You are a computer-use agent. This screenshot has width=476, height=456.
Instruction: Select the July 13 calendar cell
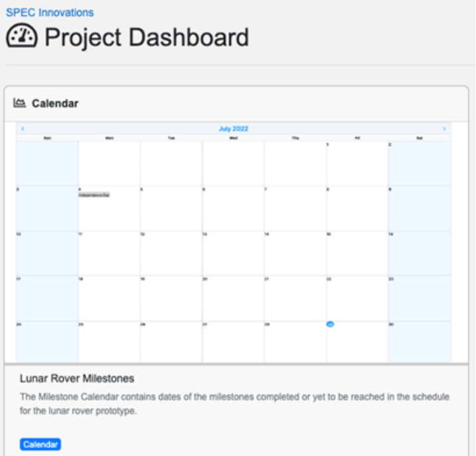tap(233, 254)
